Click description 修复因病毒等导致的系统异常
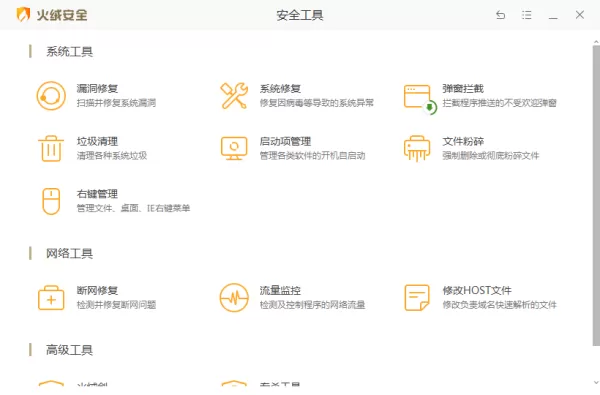Viewport: 600px width, 395px height. click(x=316, y=103)
